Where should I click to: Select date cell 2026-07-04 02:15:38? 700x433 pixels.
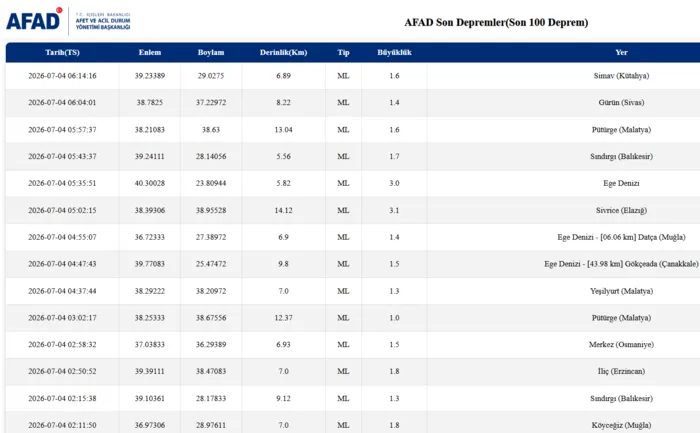[x=62, y=398]
